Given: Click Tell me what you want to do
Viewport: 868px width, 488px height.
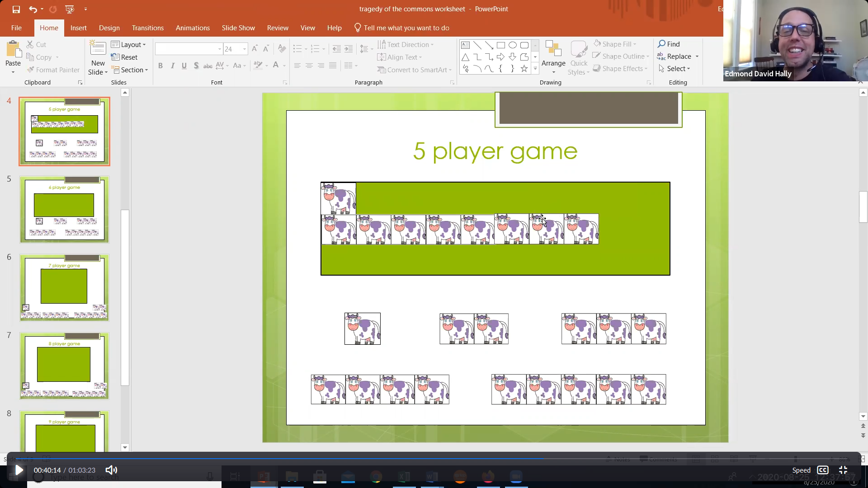Looking at the screenshot, I should 401,28.
